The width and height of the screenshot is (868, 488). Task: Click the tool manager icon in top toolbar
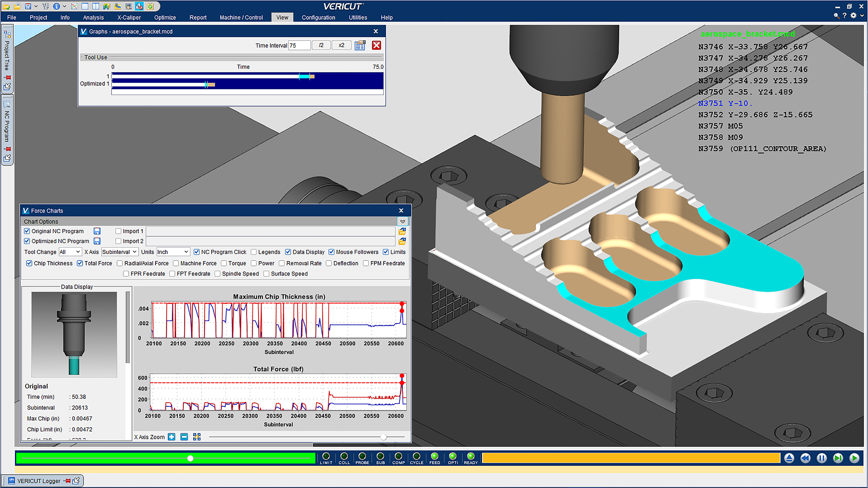[x=46, y=6]
